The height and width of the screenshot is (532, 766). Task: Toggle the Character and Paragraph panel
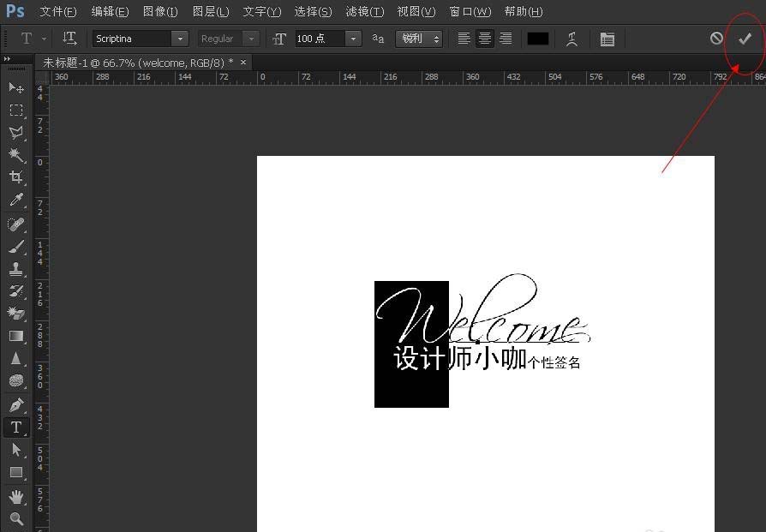pos(607,39)
